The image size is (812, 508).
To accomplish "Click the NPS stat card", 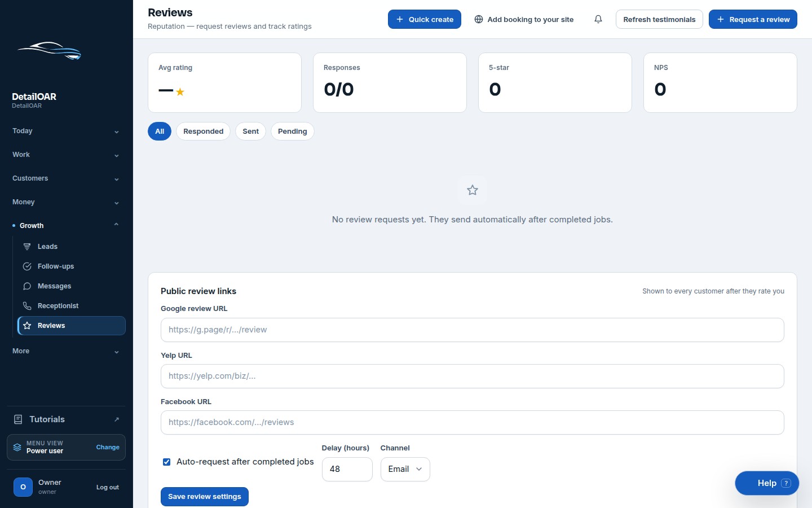I will point(720,82).
